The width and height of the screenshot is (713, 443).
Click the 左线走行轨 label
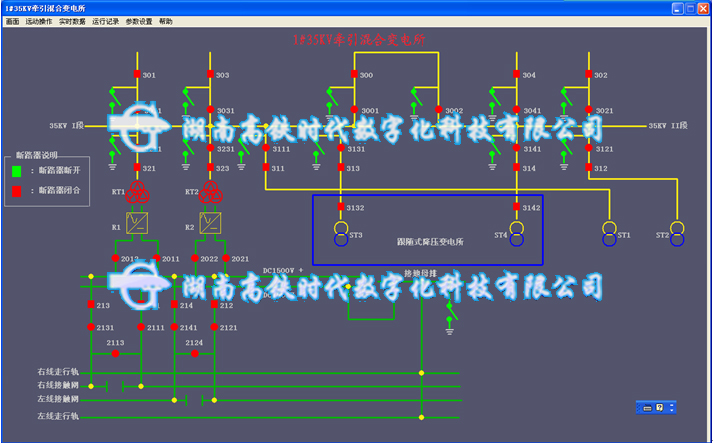[58, 416]
